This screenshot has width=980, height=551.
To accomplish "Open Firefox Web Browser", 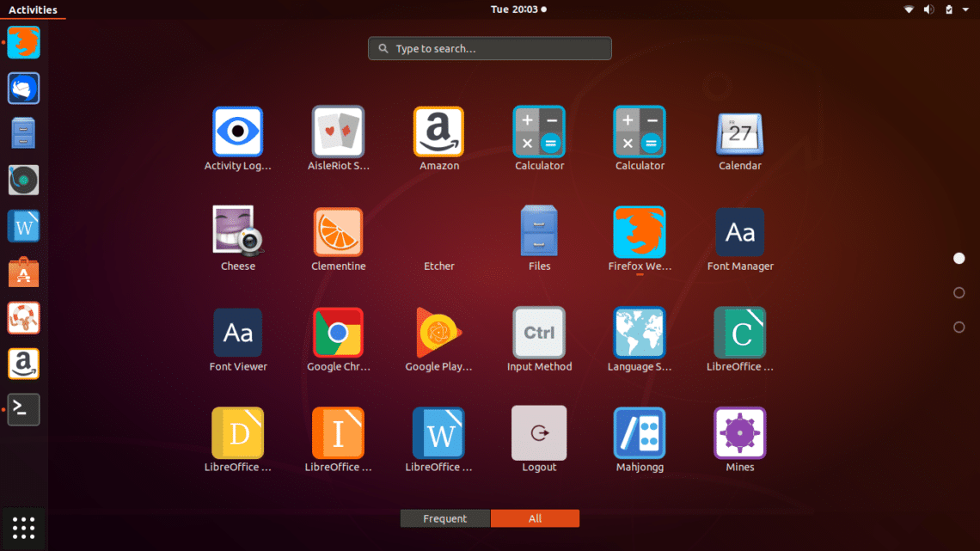I will [640, 232].
